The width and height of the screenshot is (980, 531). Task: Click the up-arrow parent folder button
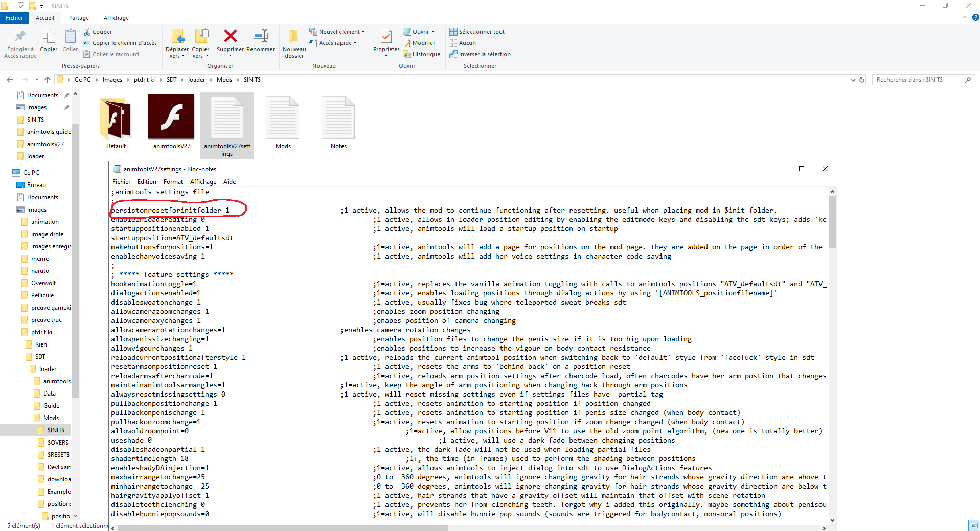pyautogui.click(x=48, y=80)
